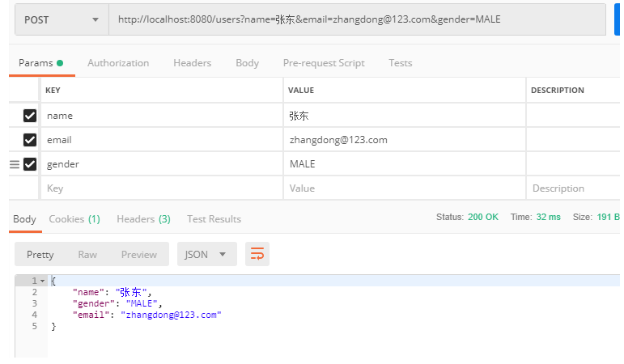This screenshot has height=364, width=624.
Task: Click the empty Value placeholder field
Action: [405, 188]
